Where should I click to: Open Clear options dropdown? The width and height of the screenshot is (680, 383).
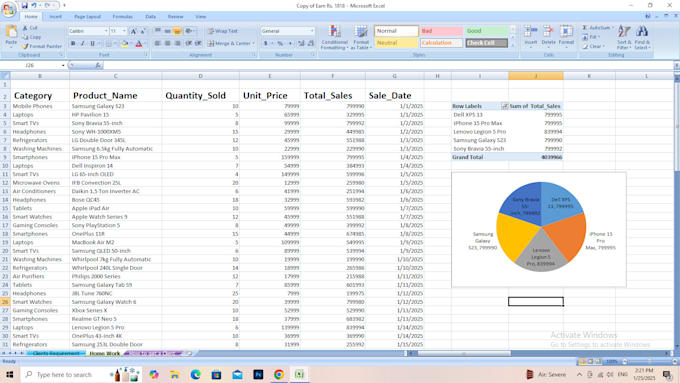(593, 46)
